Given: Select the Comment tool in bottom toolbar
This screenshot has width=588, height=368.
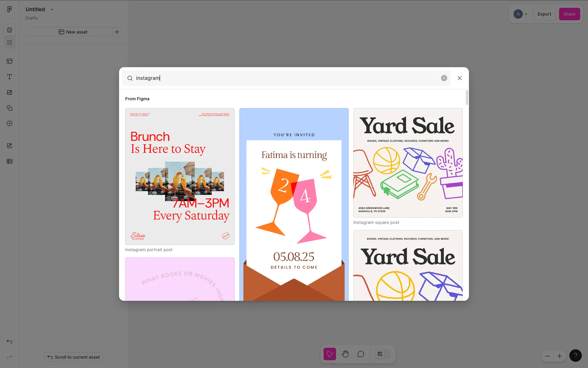Looking at the screenshot, I should pyautogui.click(x=361, y=354).
